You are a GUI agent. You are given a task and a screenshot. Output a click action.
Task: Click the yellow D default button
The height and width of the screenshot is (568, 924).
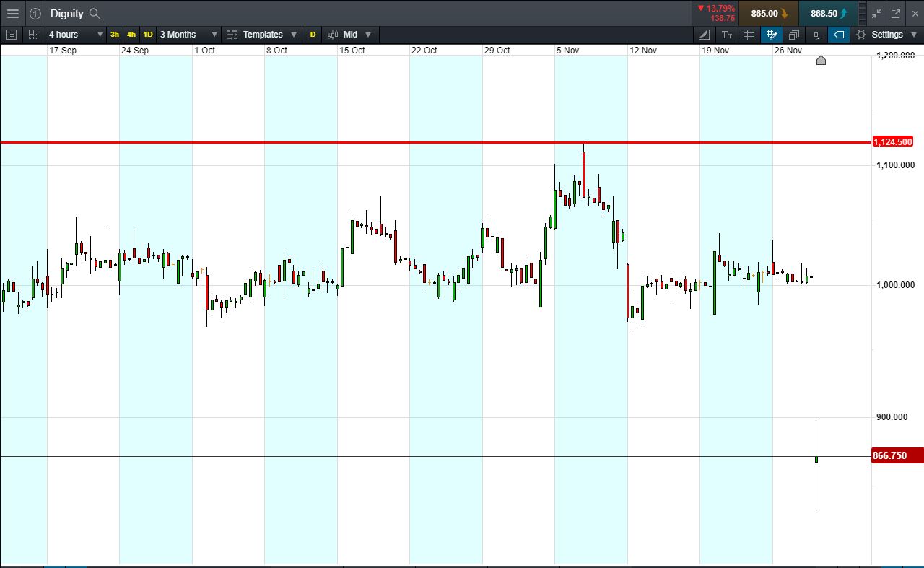(313, 35)
